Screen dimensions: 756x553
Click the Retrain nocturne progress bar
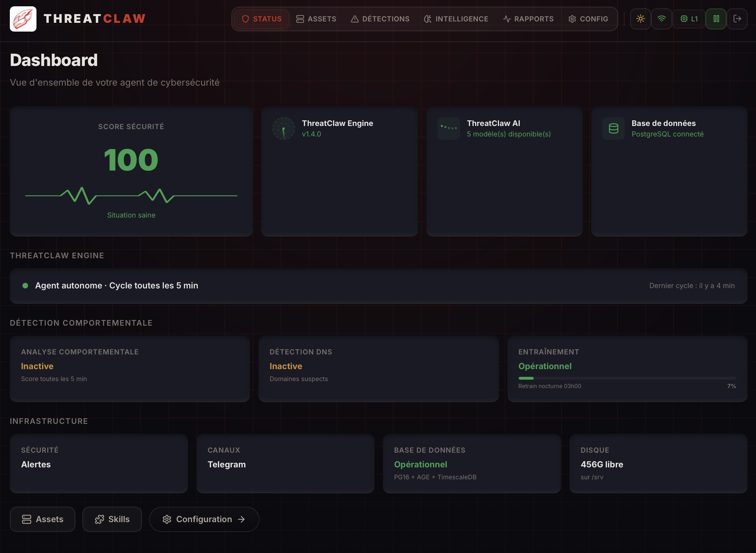627,378
